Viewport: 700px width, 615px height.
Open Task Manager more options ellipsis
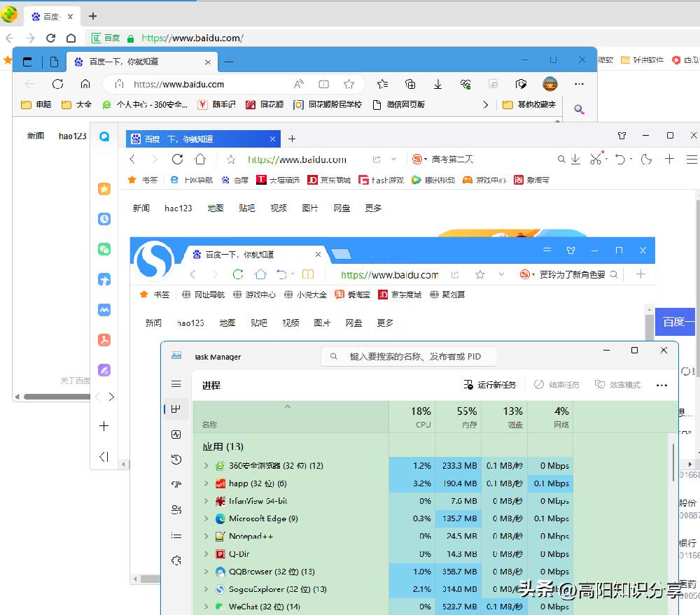click(661, 385)
